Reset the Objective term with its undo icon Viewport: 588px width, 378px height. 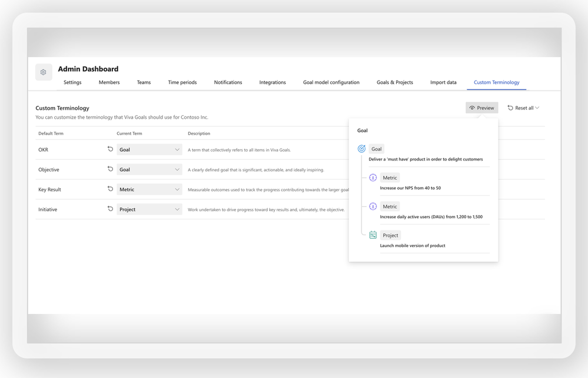pos(110,169)
